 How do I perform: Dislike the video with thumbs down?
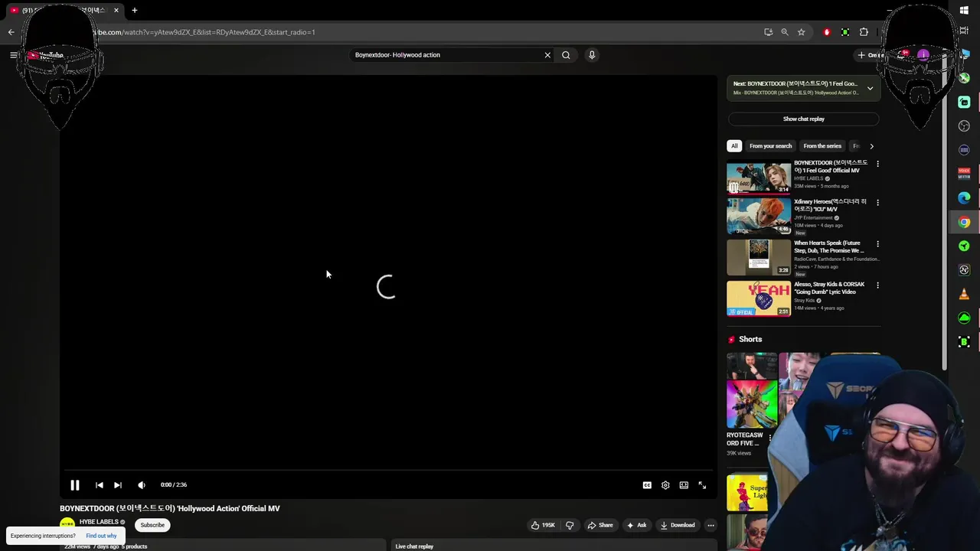click(570, 526)
